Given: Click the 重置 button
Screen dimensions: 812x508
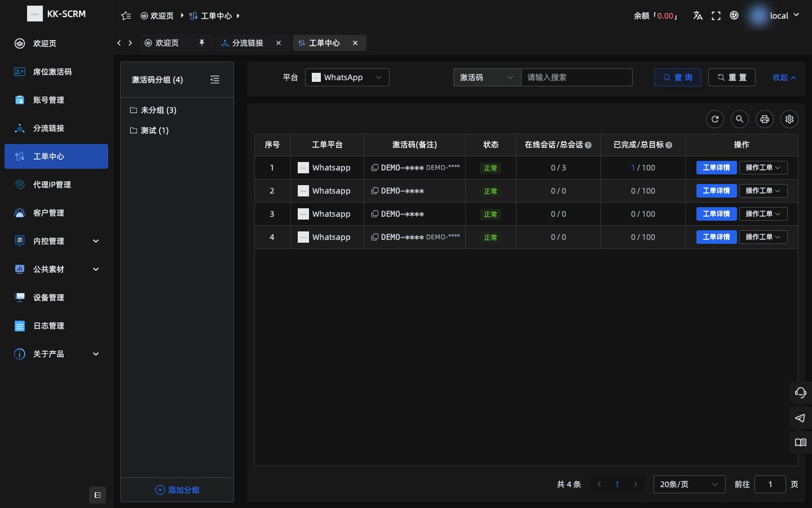Looking at the screenshot, I should (732, 77).
